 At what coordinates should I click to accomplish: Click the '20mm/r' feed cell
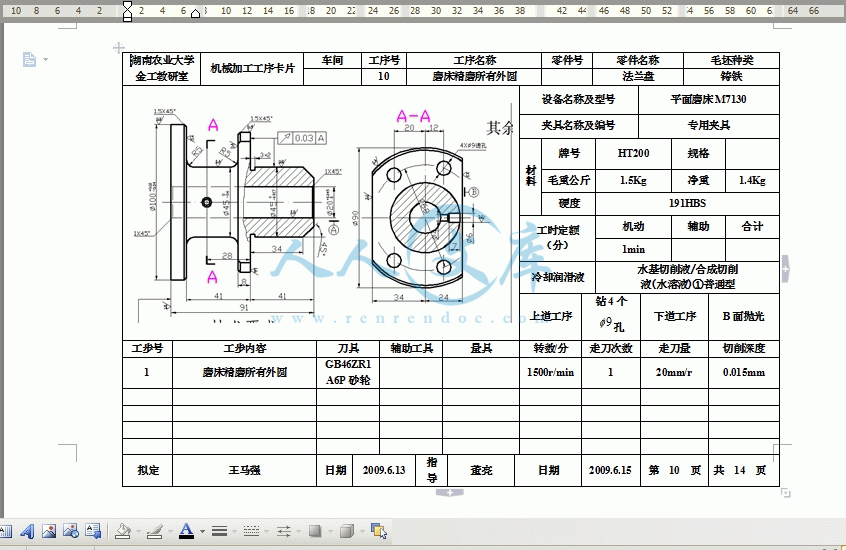[674, 372]
